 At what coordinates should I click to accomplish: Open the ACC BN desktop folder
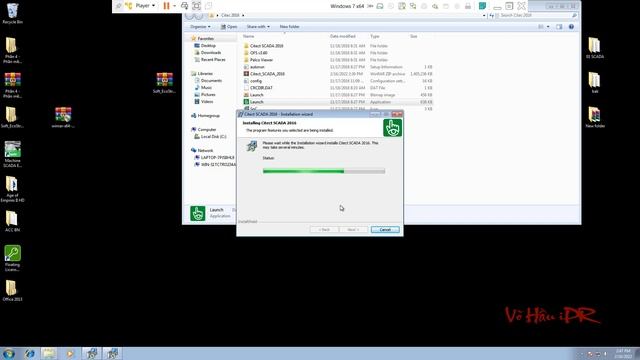click(x=12, y=222)
